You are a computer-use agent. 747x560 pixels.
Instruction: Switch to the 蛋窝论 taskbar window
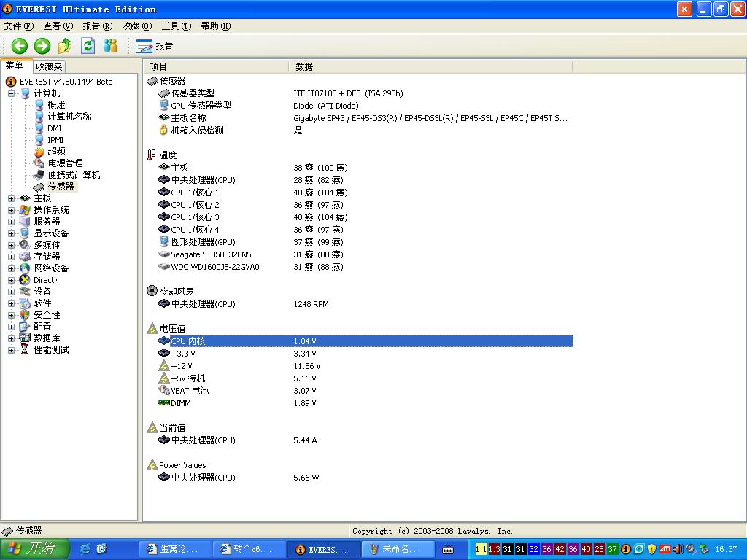tap(174, 549)
